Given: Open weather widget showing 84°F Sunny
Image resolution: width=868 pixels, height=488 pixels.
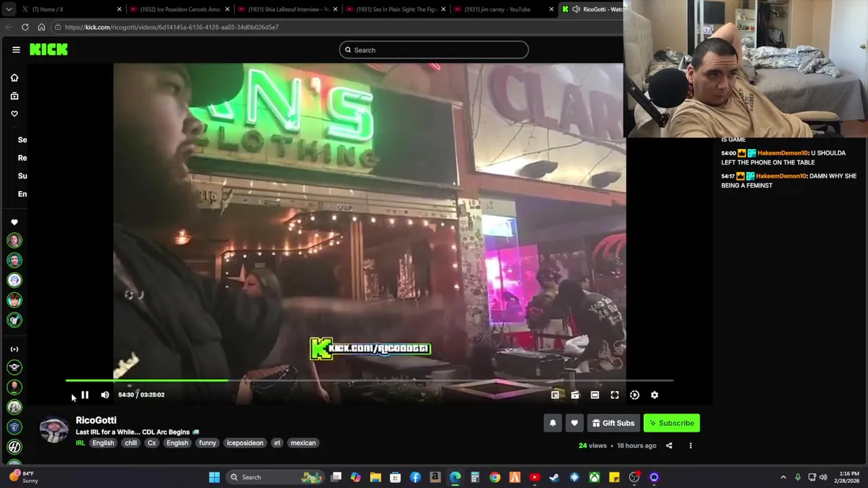Looking at the screenshot, I should 22,477.
